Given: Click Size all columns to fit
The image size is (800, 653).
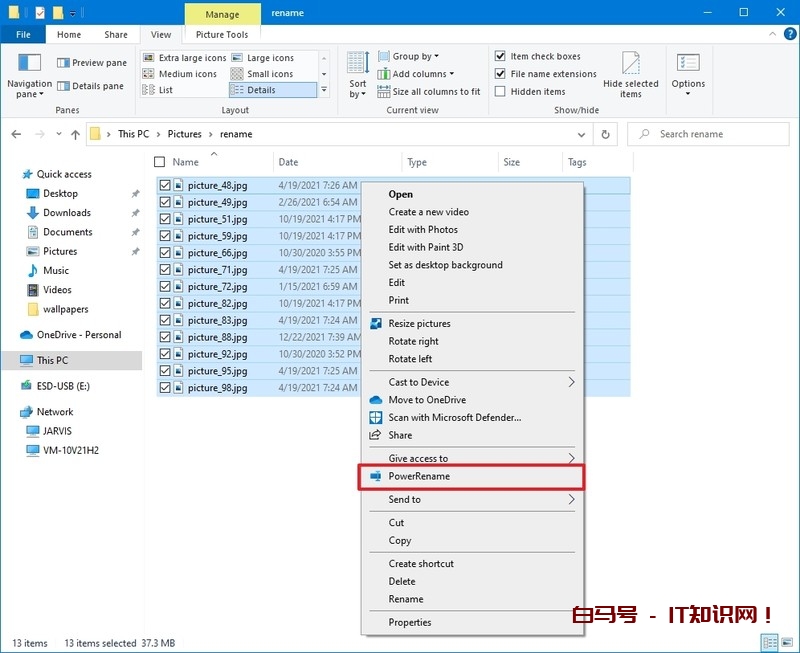Looking at the screenshot, I should pos(428,91).
